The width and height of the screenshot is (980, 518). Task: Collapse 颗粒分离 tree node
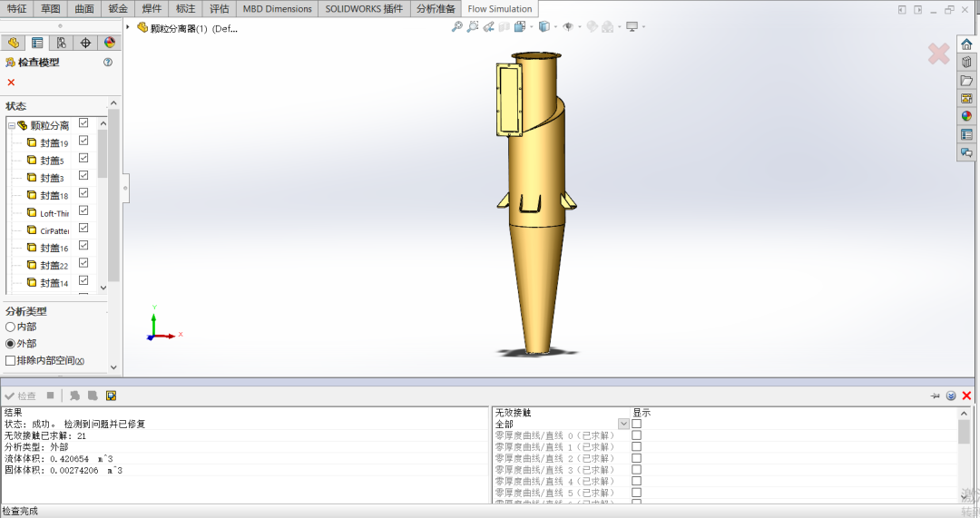(11, 125)
